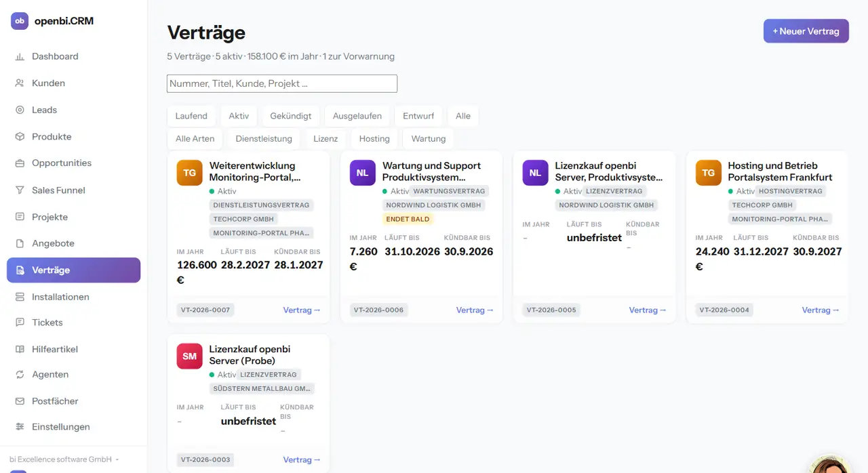868x473 pixels.
Task: Select the Hosting type filter
Action: pos(374,139)
